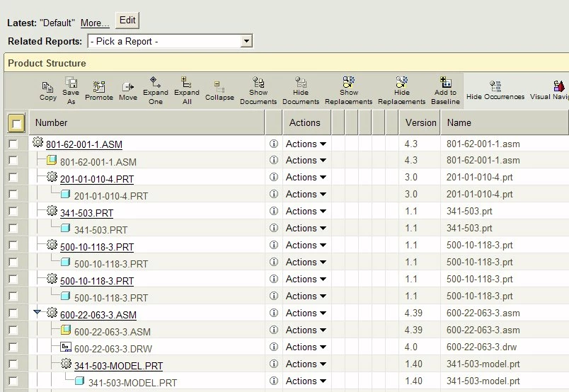569x392 pixels.
Task: Click the Move toolbar icon
Action: click(x=127, y=87)
